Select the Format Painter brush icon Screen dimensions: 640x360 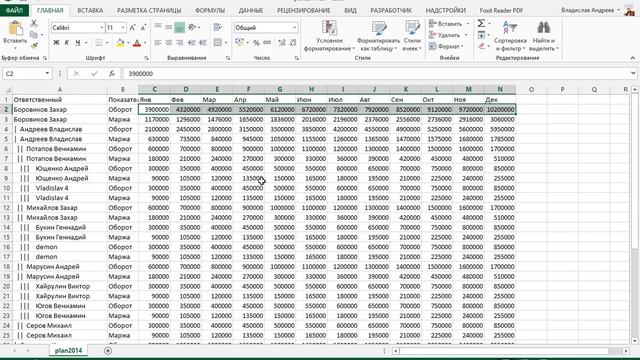[x=34, y=45]
